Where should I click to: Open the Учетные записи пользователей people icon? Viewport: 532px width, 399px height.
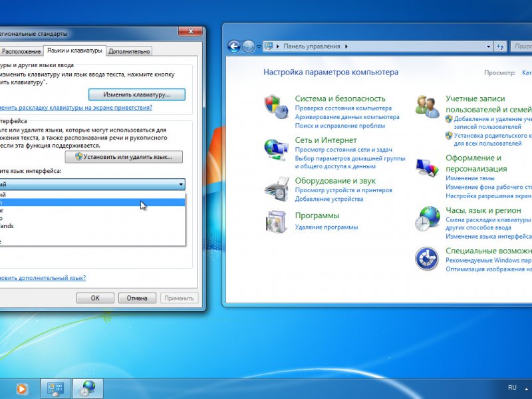pos(427,106)
